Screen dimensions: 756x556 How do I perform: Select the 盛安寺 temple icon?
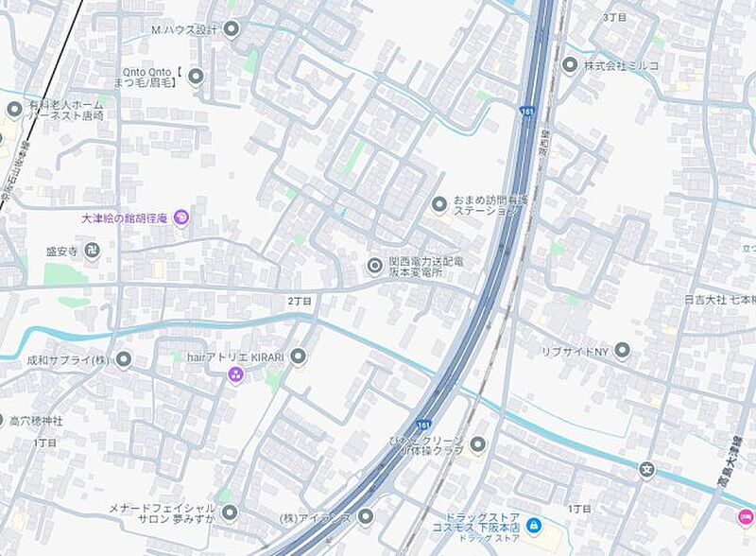click(x=92, y=251)
